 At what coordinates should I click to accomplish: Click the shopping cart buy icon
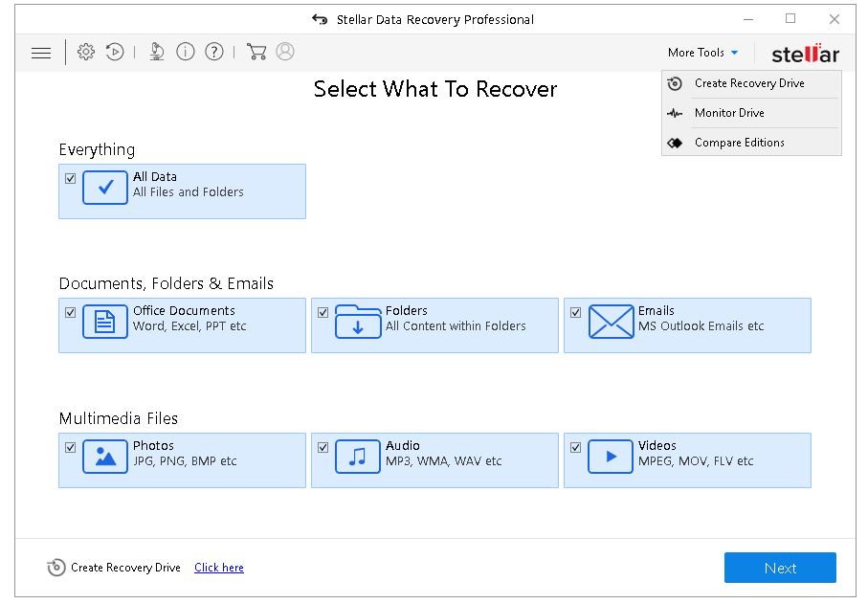tap(256, 52)
